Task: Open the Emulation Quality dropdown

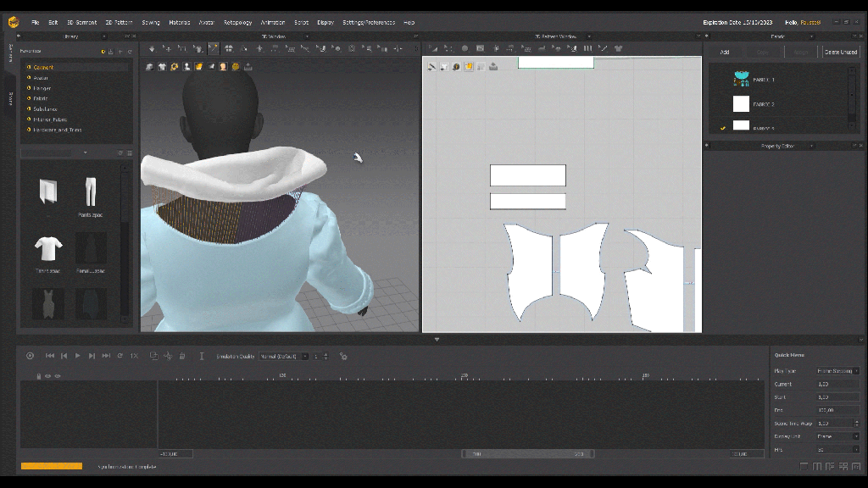Action: pyautogui.click(x=283, y=356)
